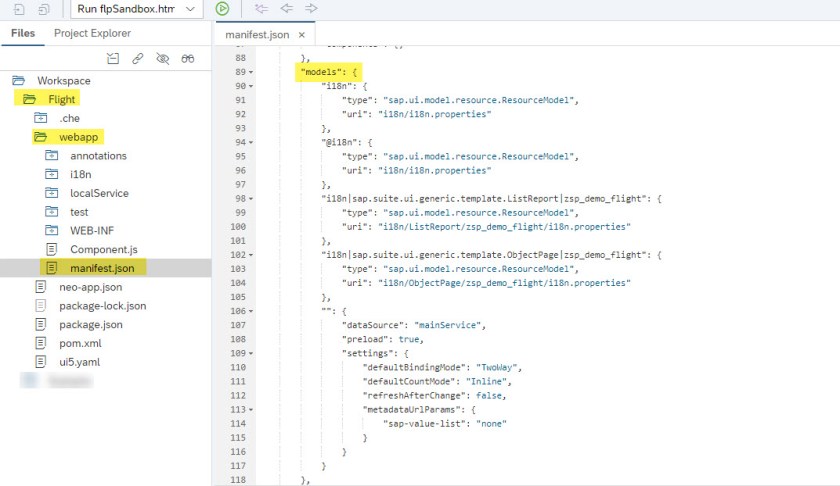Collapse the code fold at line 106
840x486 pixels.
click(251, 311)
